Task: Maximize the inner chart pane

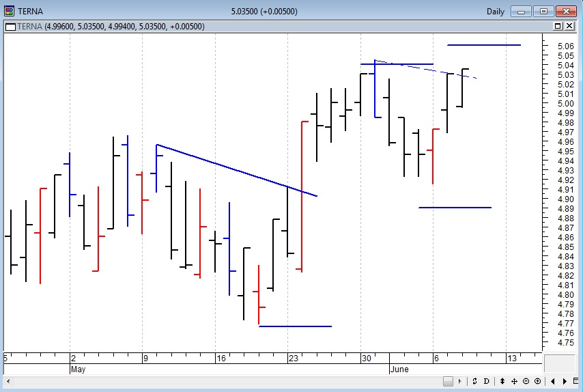Action: click(x=558, y=26)
